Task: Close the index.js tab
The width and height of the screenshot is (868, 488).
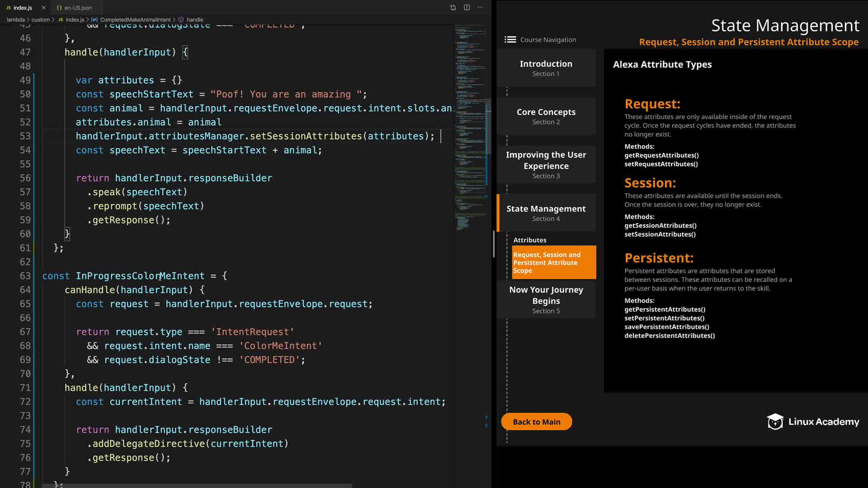Action: pyautogui.click(x=43, y=8)
